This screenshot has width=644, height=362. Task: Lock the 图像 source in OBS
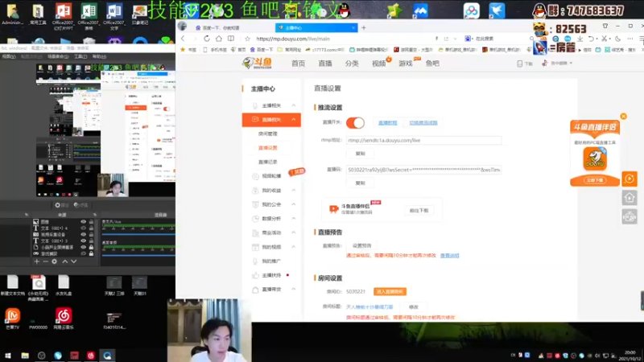click(91, 222)
